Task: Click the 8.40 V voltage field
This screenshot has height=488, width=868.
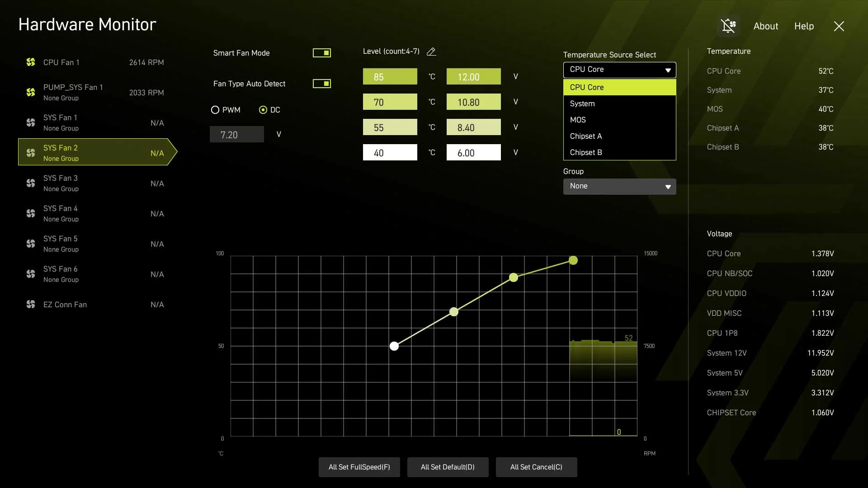Action: (474, 127)
